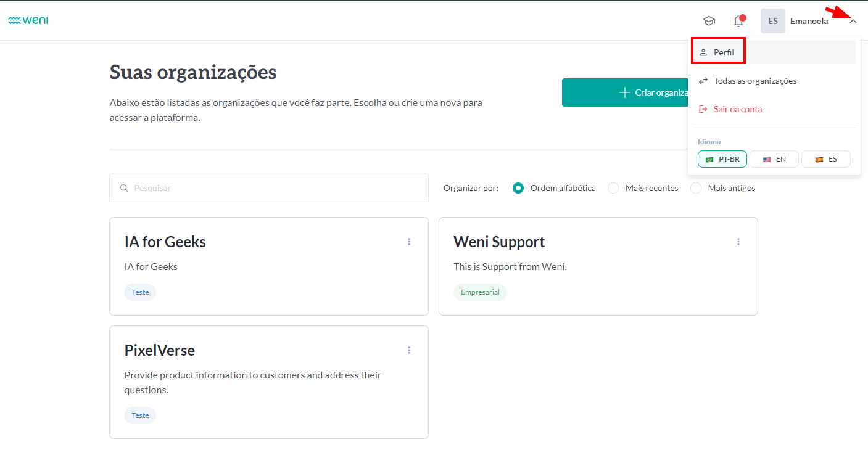
Task: Open PixelVerse card three-dot menu
Action: point(408,350)
